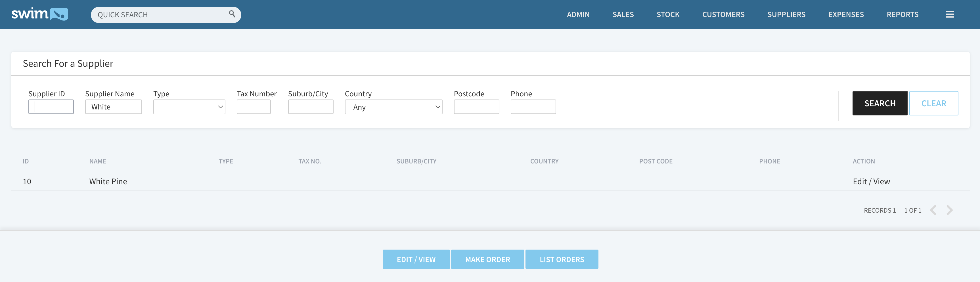Open the hamburger menu icon
Image resolution: width=980 pixels, height=282 pixels.
[950, 14]
